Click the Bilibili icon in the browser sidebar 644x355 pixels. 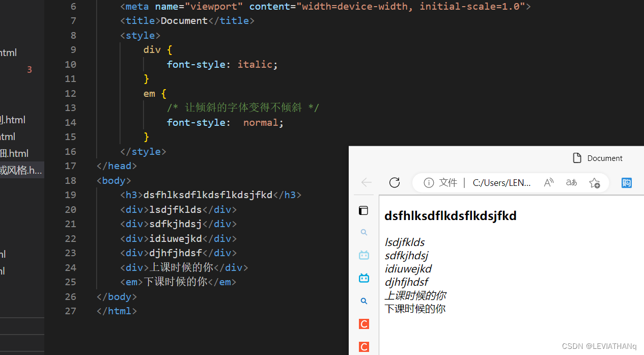click(363, 255)
